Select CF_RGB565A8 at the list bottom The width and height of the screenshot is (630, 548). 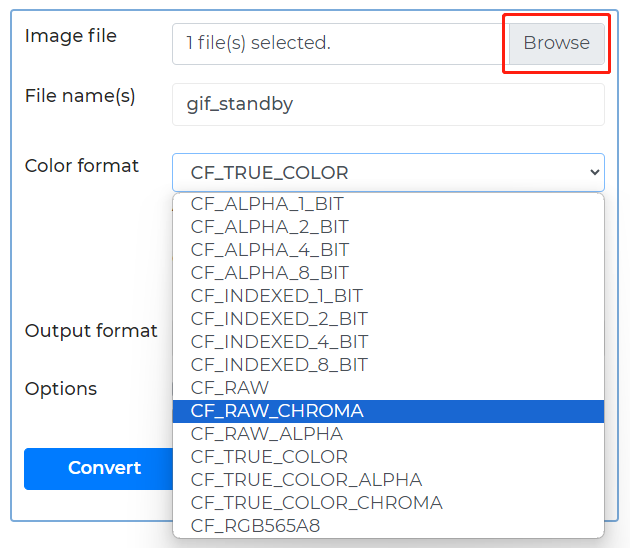click(255, 526)
